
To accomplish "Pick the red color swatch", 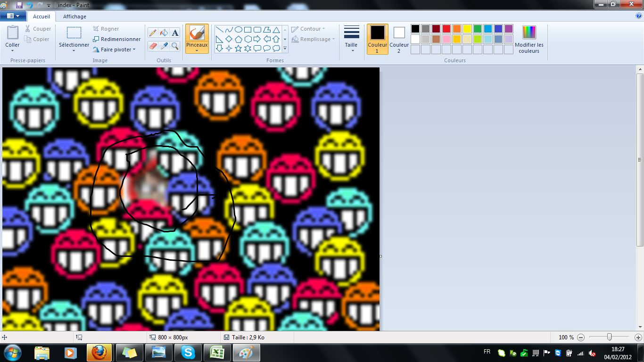I will point(446,29).
